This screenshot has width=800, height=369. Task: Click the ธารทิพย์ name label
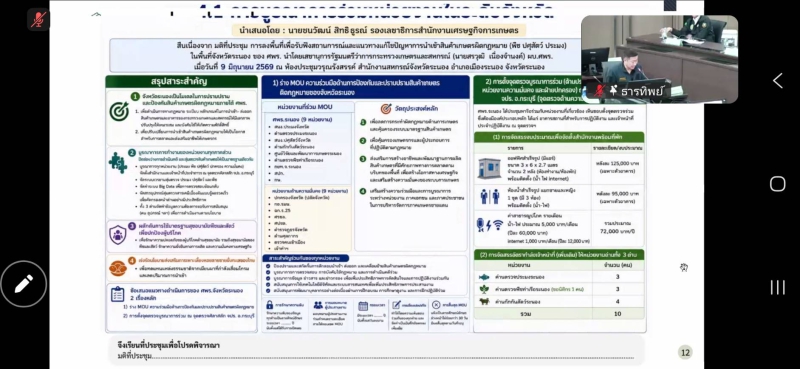point(642,91)
